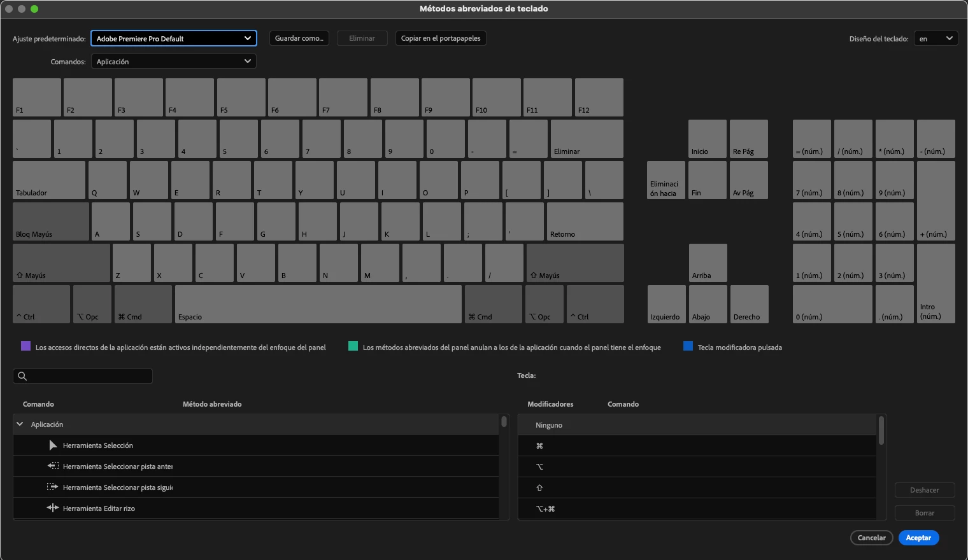This screenshot has width=968, height=560.
Task: Click the Cancelar button
Action: pyautogui.click(x=872, y=538)
